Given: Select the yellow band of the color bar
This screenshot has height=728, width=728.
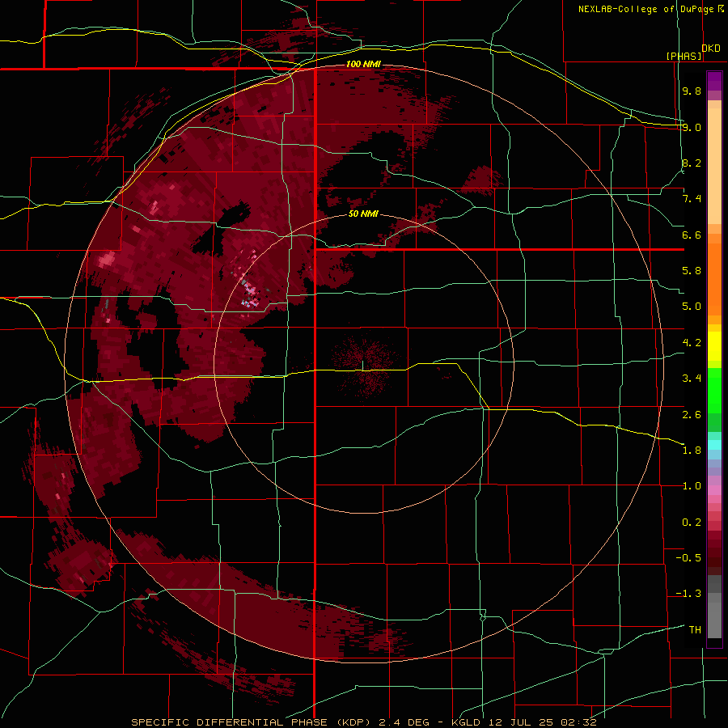Looking at the screenshot, I should click(714, 346).
